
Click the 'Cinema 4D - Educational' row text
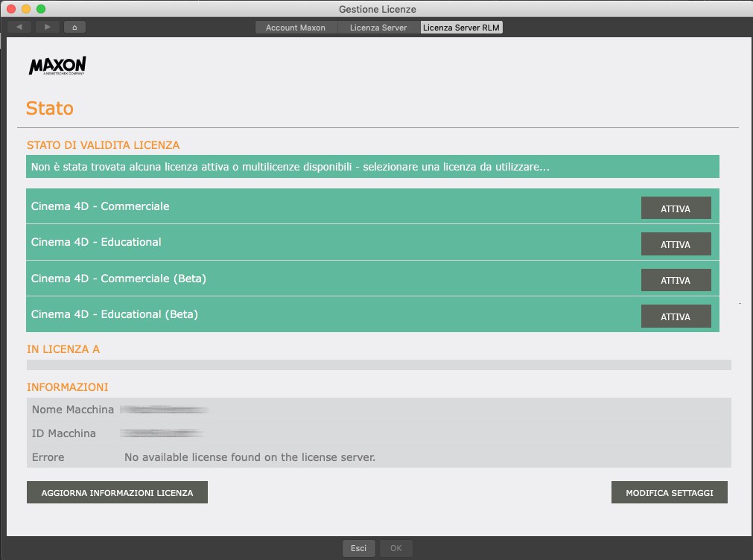pos(96,242)
